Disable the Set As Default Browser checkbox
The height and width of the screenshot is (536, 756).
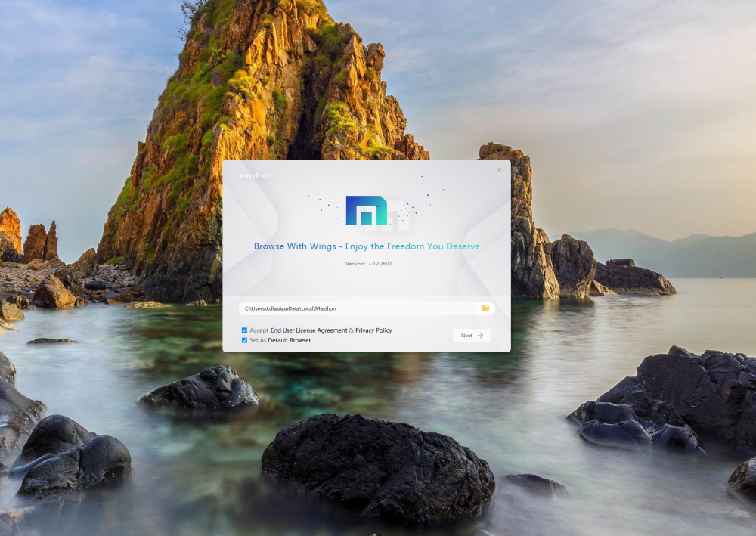tap(244, 340)
